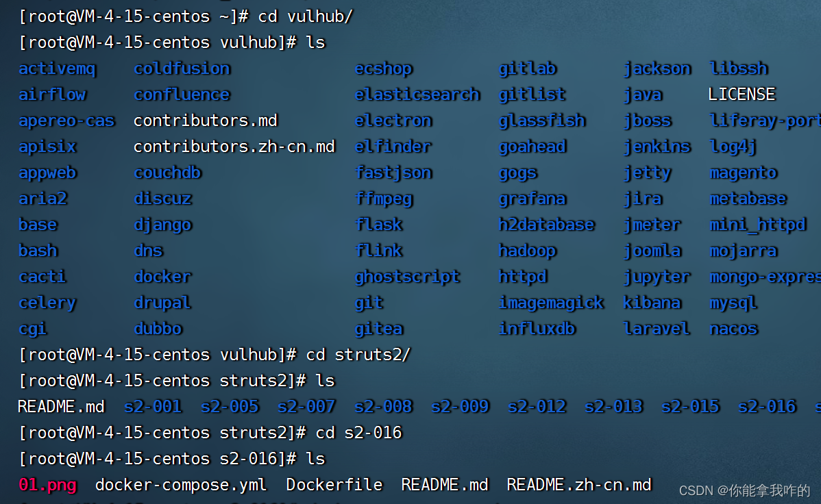Select the 'glassfish' directory name
821x504 pixels.
click(x=543, y=121)
